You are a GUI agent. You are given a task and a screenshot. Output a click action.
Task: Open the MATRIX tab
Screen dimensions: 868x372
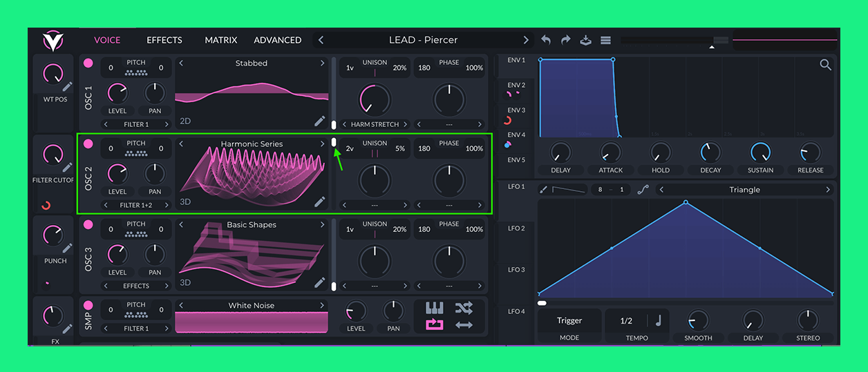[x=220, y=40]
